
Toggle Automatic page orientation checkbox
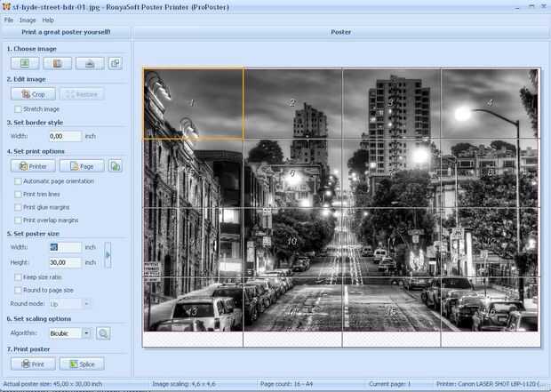(x=18, y=181)
